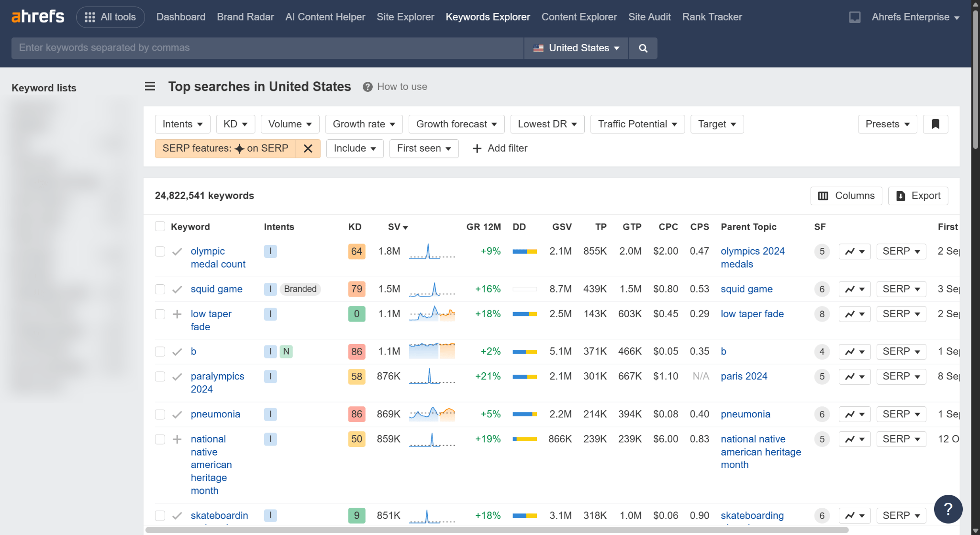Remove the SERP features filter
The height and width of the screenshot is (535, 980).
coord(308,148)
